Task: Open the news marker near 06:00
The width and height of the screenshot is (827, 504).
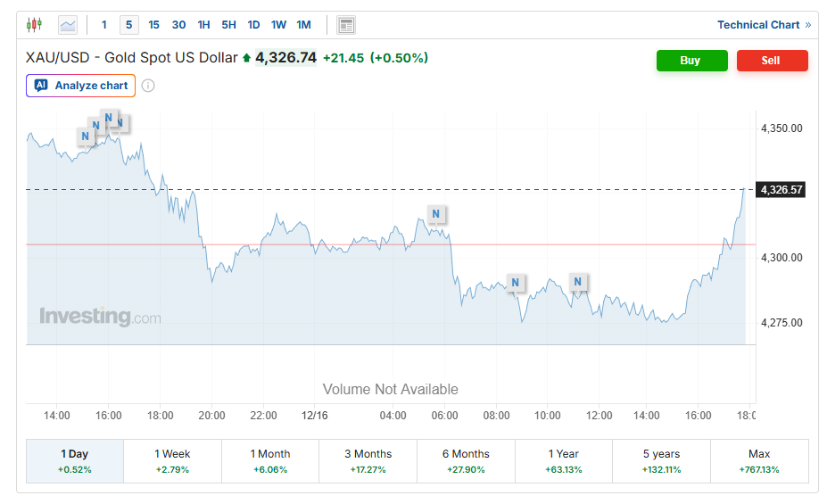Action: (x=435, y=214)
